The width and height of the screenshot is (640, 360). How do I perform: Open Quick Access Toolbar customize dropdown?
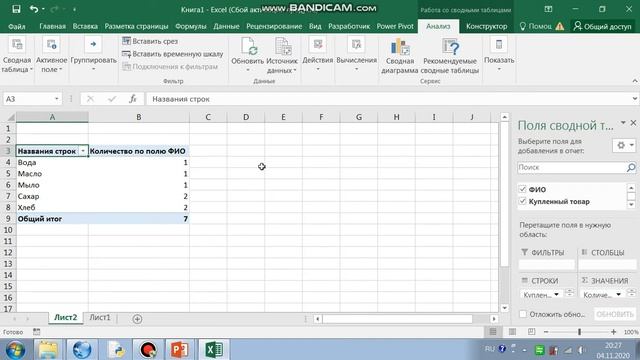[x=74, y=9]
